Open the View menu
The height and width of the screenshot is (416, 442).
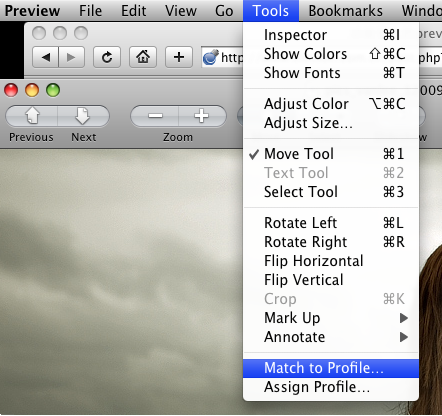pos(181,11)
